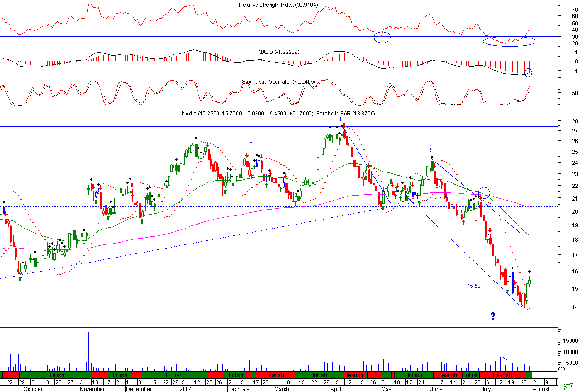Select the Nvidia price quote title
Image resolution: width=580 pixels, height=392 pixels.
point(247,114)
